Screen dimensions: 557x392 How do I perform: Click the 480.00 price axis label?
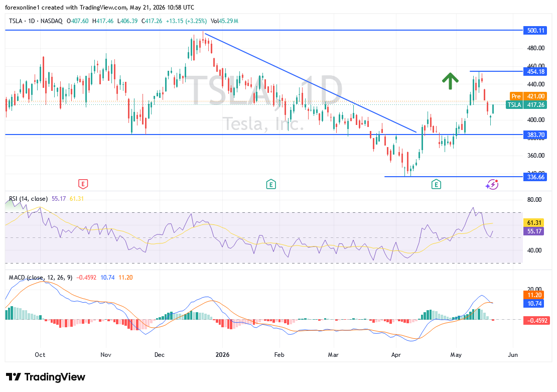coord(536,48)
